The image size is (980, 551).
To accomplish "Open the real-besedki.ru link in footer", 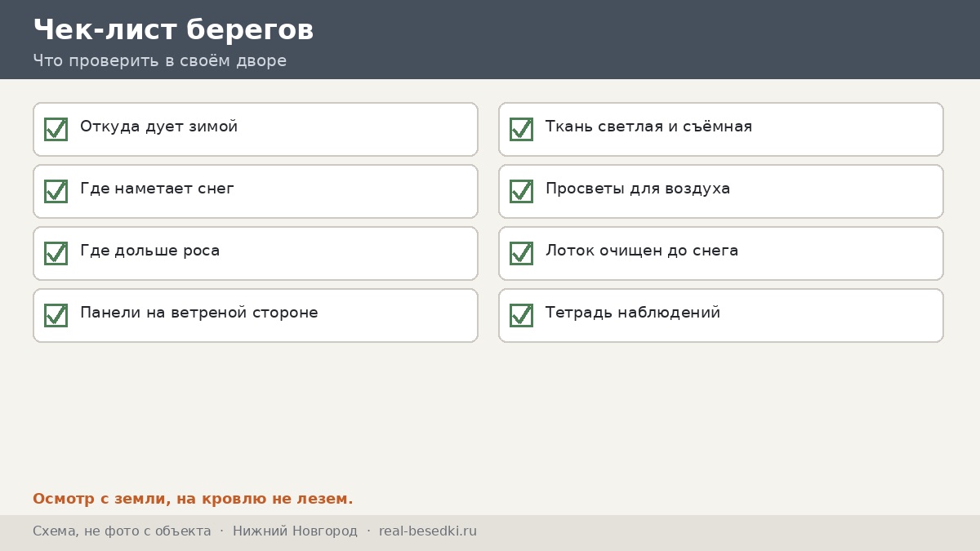I will 428,531.
